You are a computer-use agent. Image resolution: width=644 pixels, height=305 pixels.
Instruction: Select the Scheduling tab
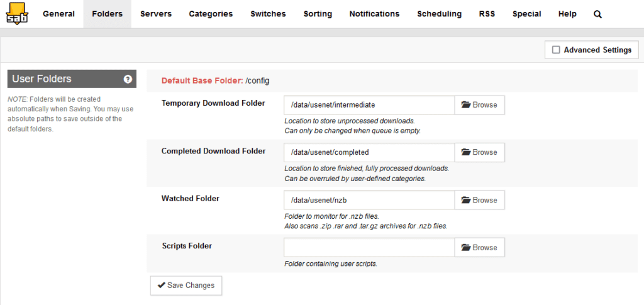point(439,14)
